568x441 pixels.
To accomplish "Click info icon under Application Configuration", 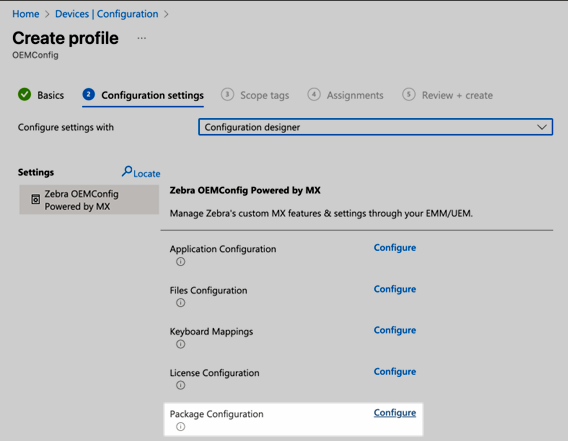I will pos(180,262).
